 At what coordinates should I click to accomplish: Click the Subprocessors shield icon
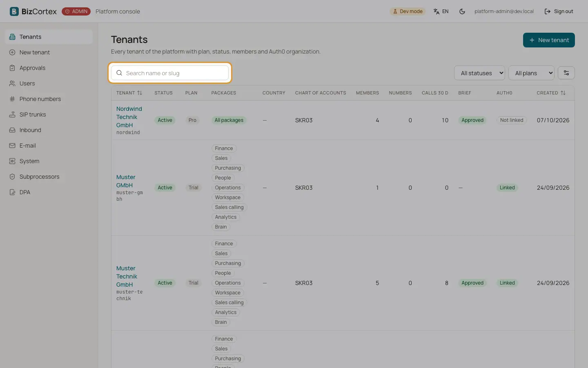12,177
